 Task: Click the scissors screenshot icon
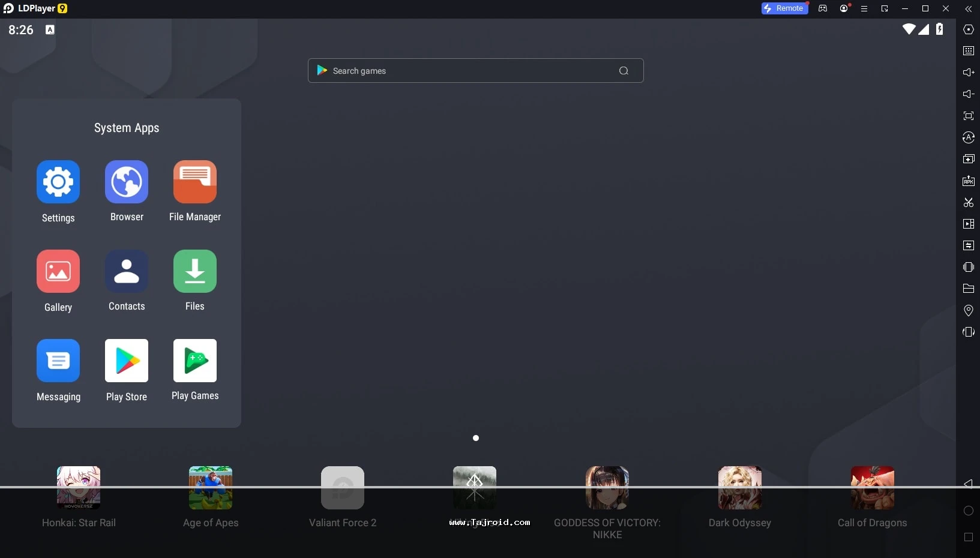pyautogui.click(x=968, y=202)
